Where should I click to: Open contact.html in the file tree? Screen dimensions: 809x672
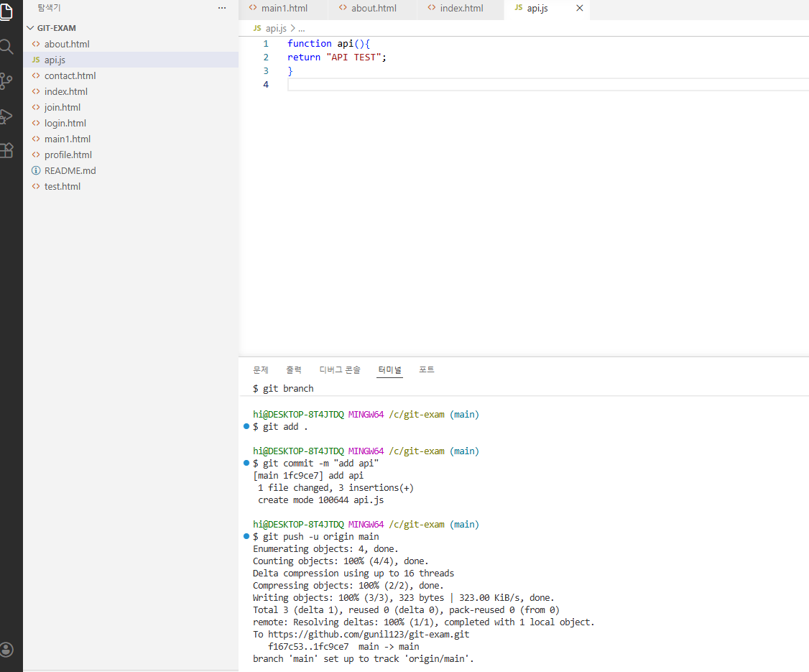[x=70, y=75]
